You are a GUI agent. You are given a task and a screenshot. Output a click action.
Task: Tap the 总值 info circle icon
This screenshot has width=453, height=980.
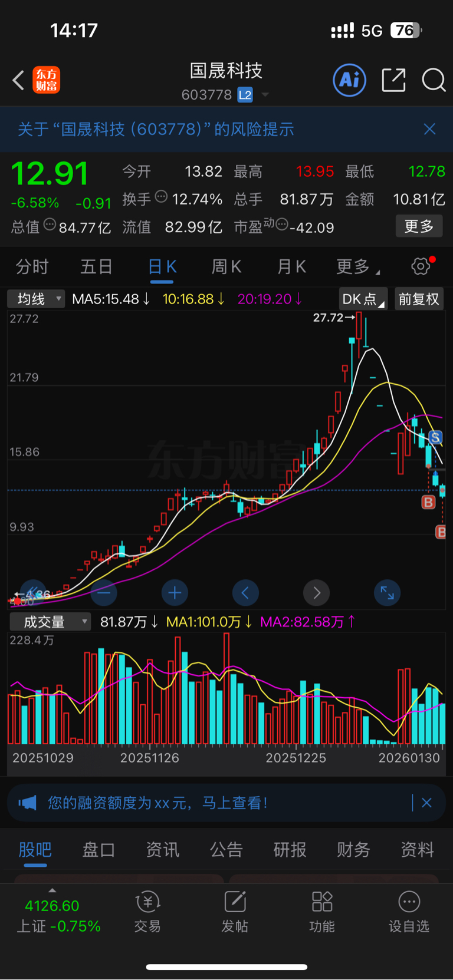pyautogui.click(x=50, y=224)
